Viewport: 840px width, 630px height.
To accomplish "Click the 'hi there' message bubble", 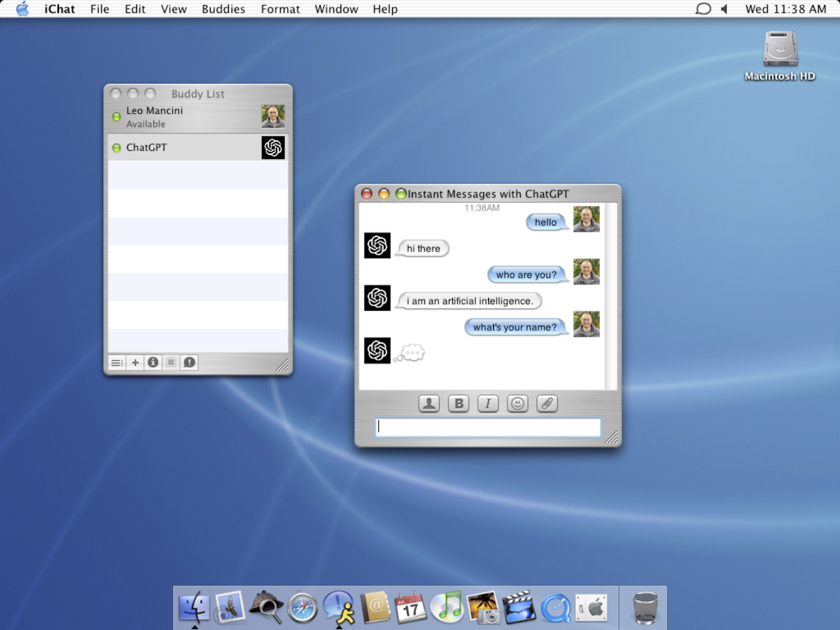I will [423, 248].
